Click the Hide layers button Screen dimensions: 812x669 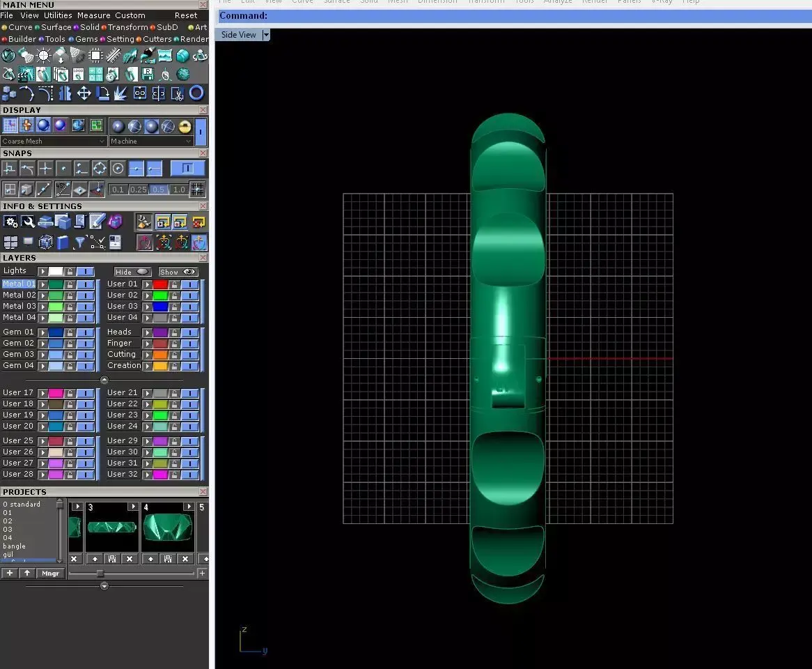pos(132,272)
